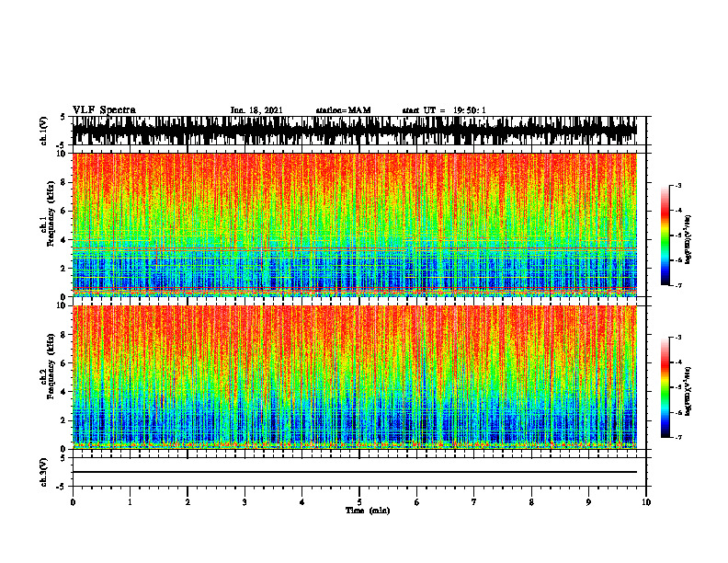Click the ch.2 PSD color scale bar

[665, 387]
